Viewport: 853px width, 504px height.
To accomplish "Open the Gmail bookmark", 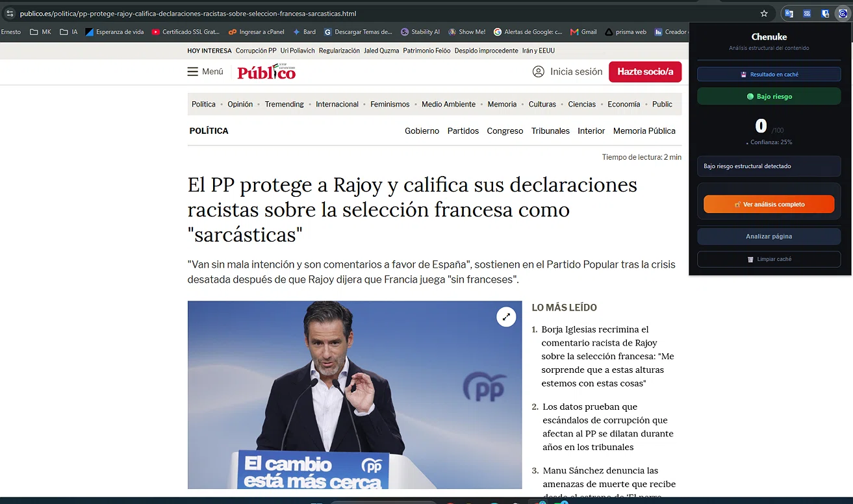I will tap(583, 32).
